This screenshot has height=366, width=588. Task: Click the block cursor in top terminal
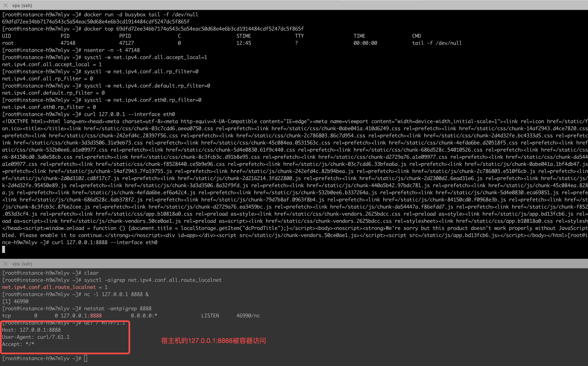(x=4, y=249)
